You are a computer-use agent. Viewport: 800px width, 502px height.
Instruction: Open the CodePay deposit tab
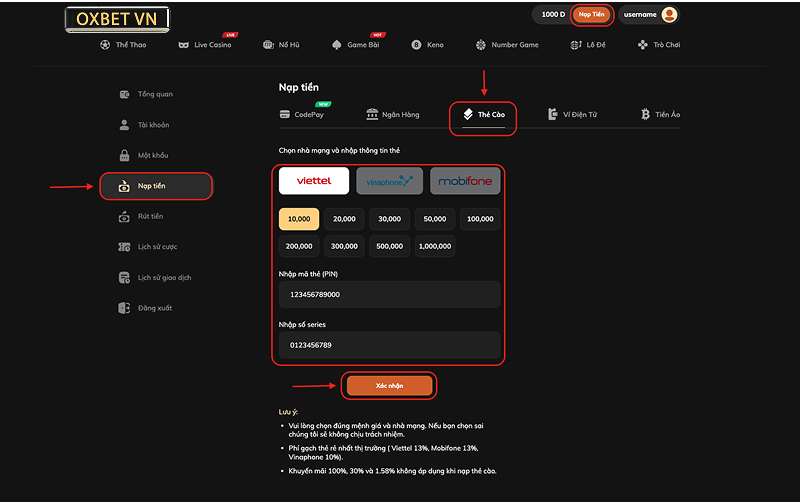(302, 115)
